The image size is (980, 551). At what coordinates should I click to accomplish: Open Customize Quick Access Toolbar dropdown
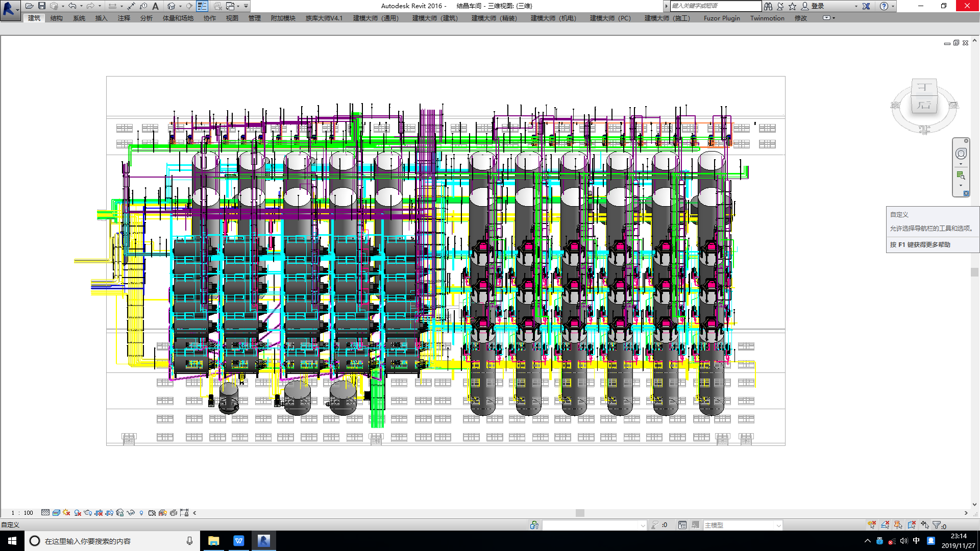click(246, 6)
